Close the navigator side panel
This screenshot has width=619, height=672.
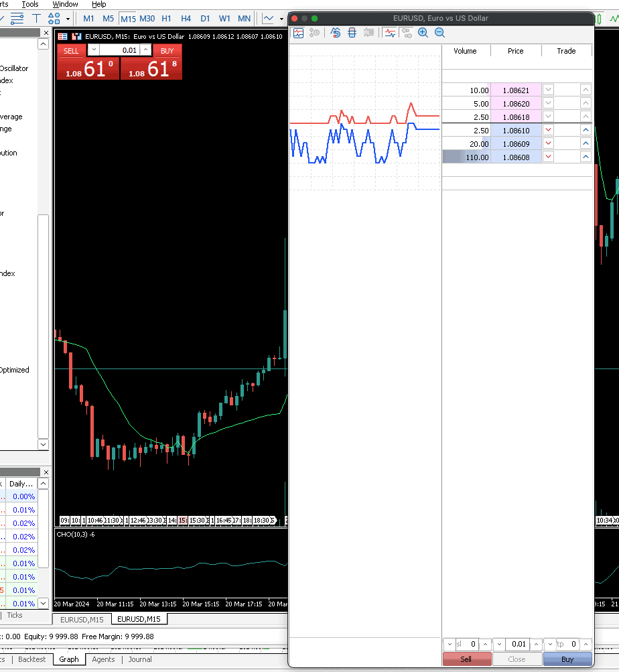pyautogui.click(x=46, y=33)
